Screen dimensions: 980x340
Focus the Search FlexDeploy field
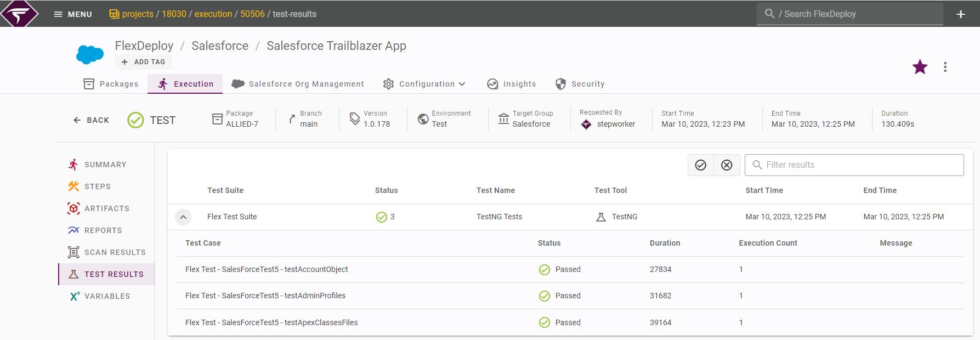850,14
